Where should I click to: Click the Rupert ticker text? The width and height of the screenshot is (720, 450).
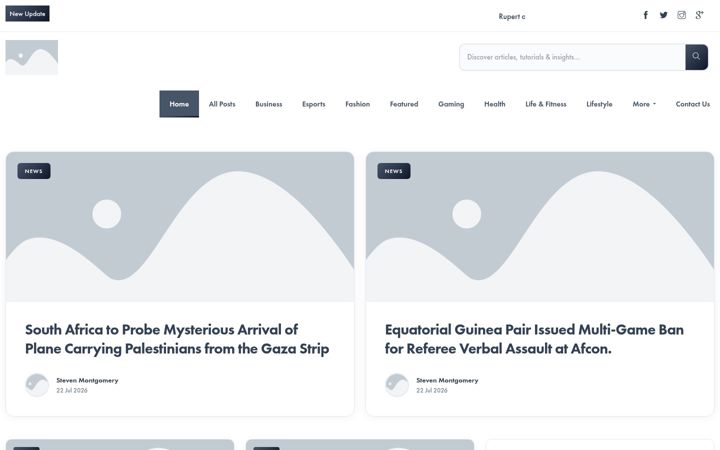(x=512, y=17)
